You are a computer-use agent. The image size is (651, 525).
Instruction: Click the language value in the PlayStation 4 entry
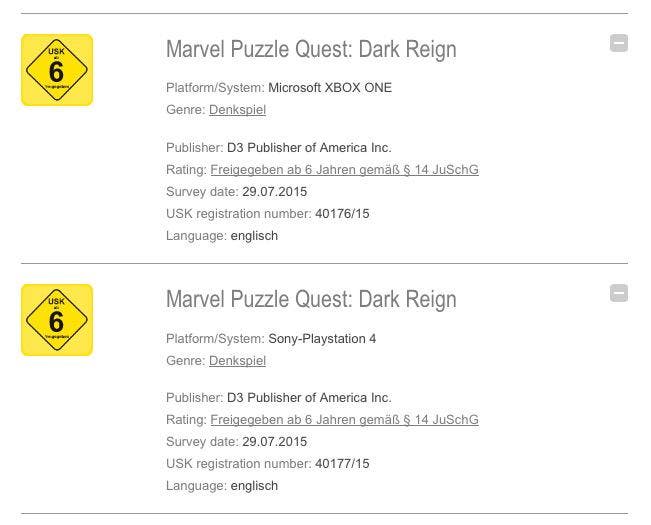pyautogui.click(x=254, y=486)
